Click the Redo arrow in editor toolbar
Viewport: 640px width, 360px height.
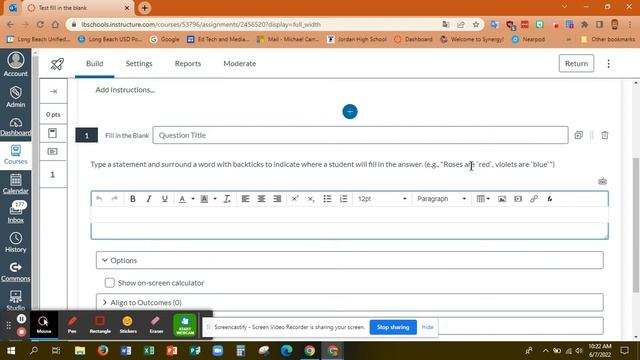coord(115,199)
